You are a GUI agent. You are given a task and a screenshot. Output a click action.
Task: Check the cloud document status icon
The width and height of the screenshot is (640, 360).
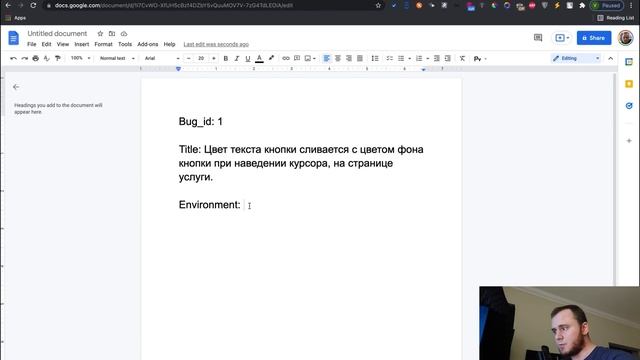[124, 33]
